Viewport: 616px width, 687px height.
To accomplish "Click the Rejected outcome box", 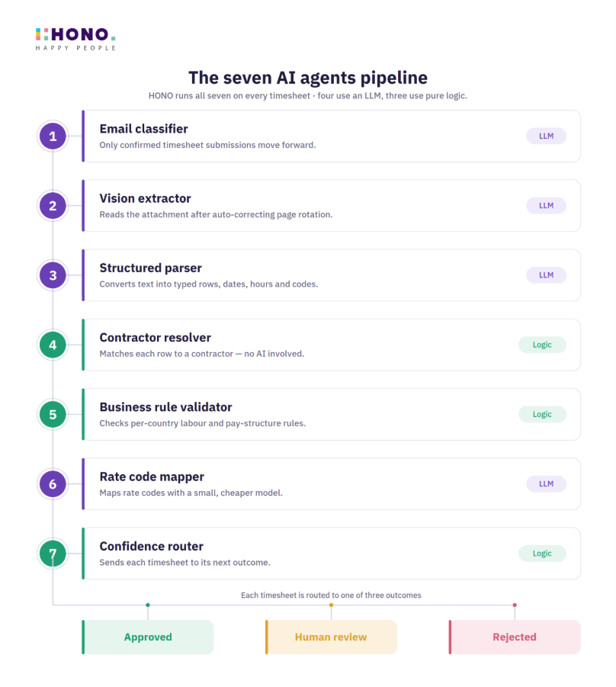I will click(515, 637).
